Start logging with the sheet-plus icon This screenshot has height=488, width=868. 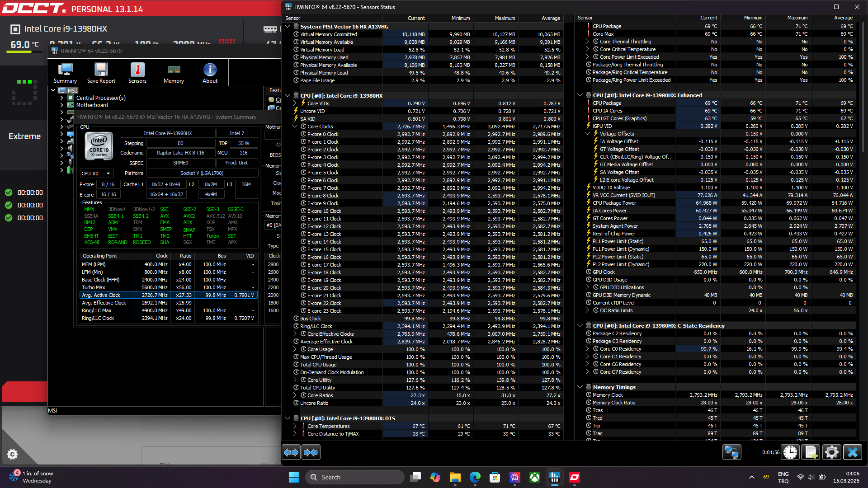tap(811, 452)
